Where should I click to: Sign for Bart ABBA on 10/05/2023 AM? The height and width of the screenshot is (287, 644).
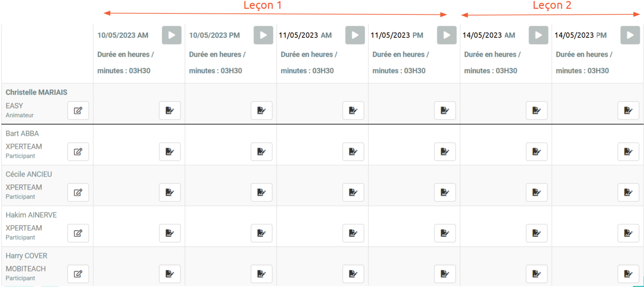[x=170, y=152]
